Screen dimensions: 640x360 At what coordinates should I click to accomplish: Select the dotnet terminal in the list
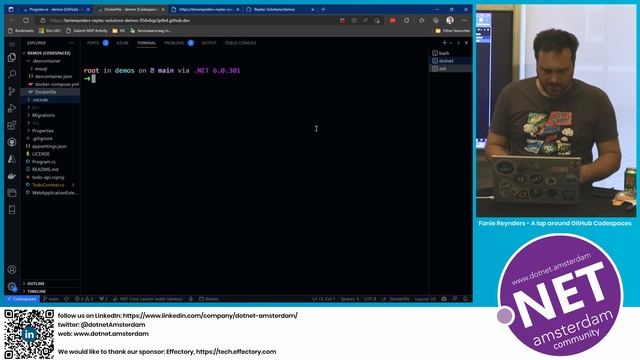(450, 61)
